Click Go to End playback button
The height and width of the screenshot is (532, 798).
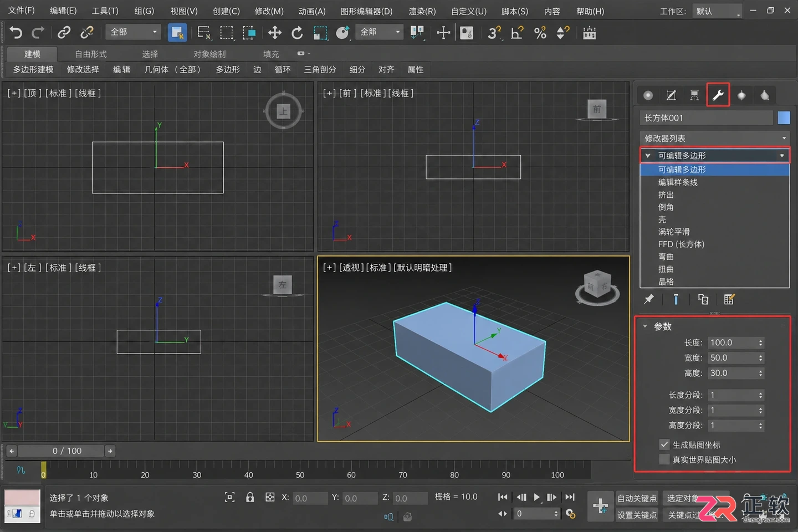pos(570,497)
